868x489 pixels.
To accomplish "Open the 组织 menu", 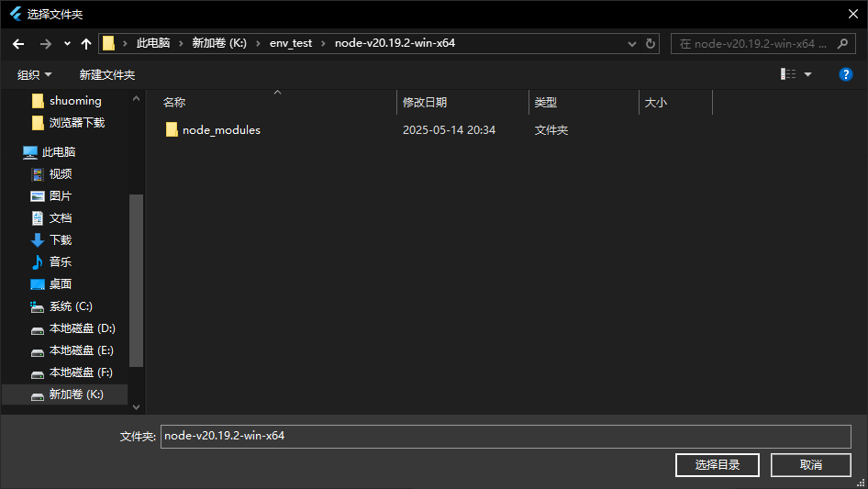I will click(x=34, y=74).
